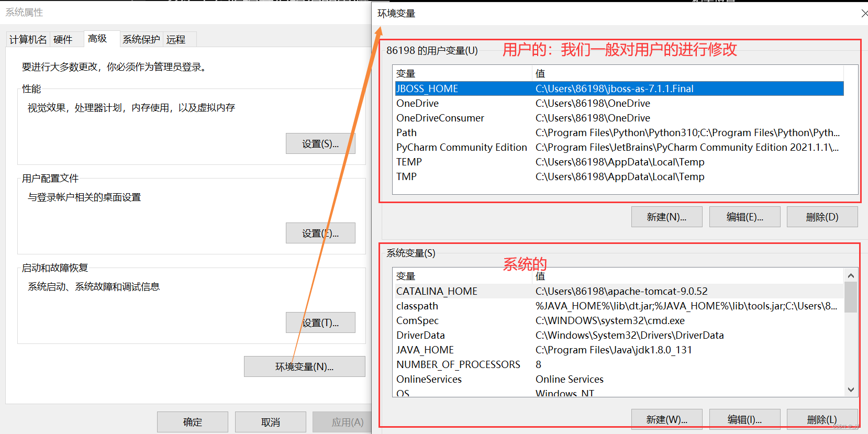This screenshot has height=434, width=868.
Task: Click value C:\Windows\System32\Drivers\DriverData
Action: coord(630,335)
